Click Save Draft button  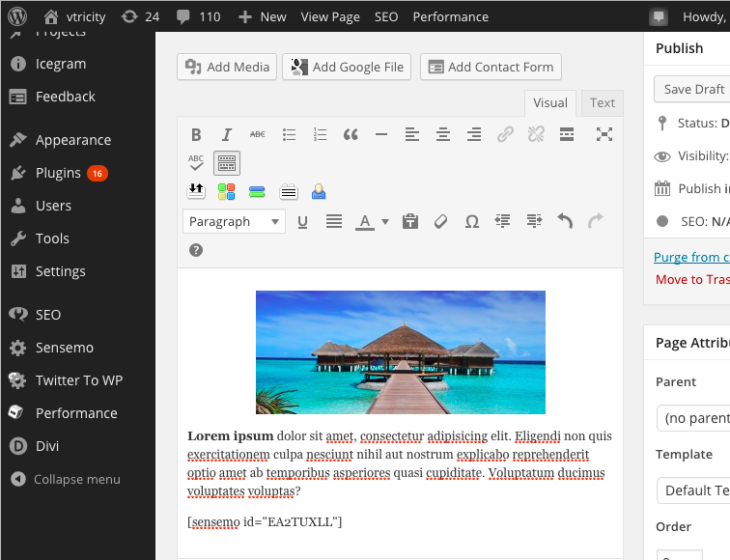tap(692, 89)
